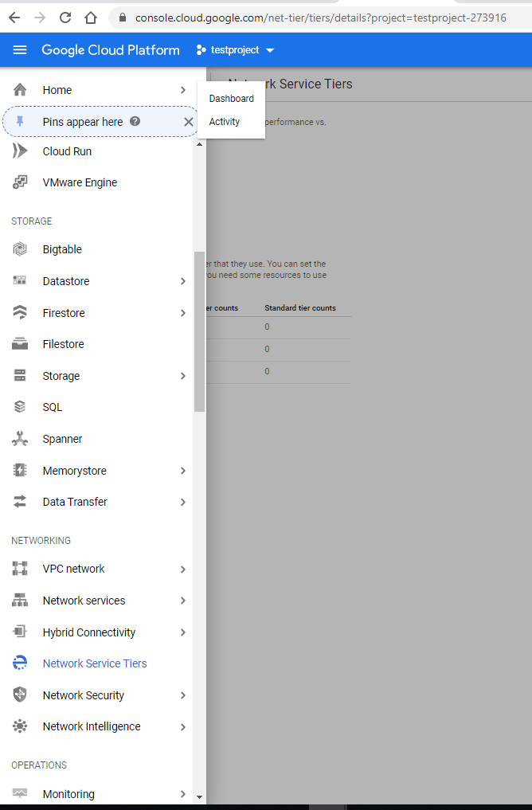Viewport: 532px width, 810px height.
Task: Select Dashboard from the Home submenu
Action: pos(232,98)
